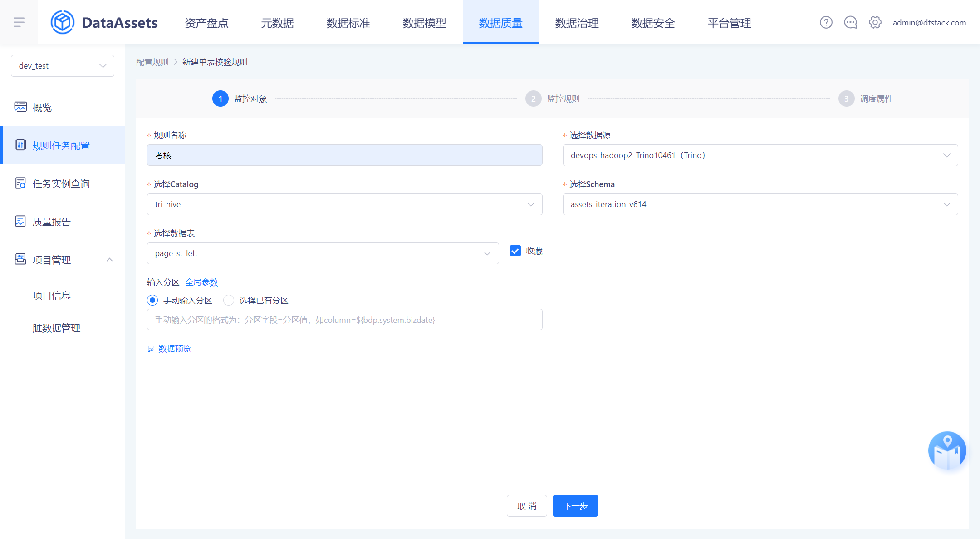Click the 规则任务配置 sidebar icon
The height and width of the screenshot is (539, 980).
[x=20, y=145]
